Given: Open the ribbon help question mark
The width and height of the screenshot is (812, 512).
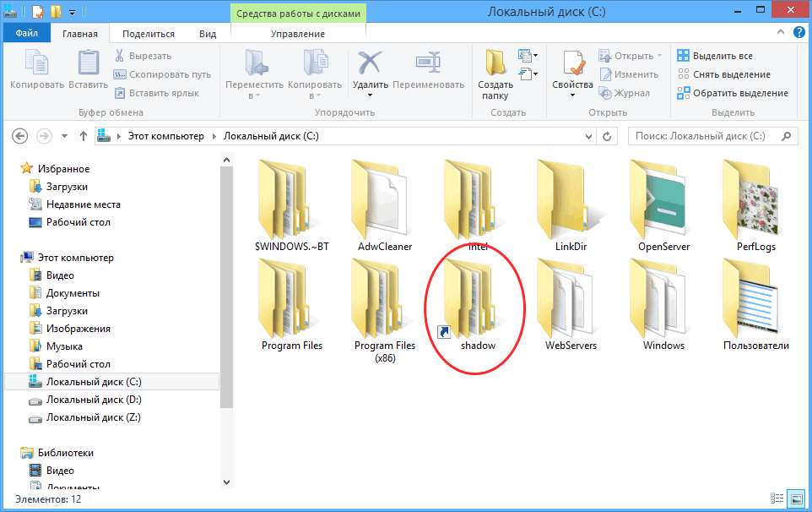Looking at the screenshot, I should click(798, 34).
